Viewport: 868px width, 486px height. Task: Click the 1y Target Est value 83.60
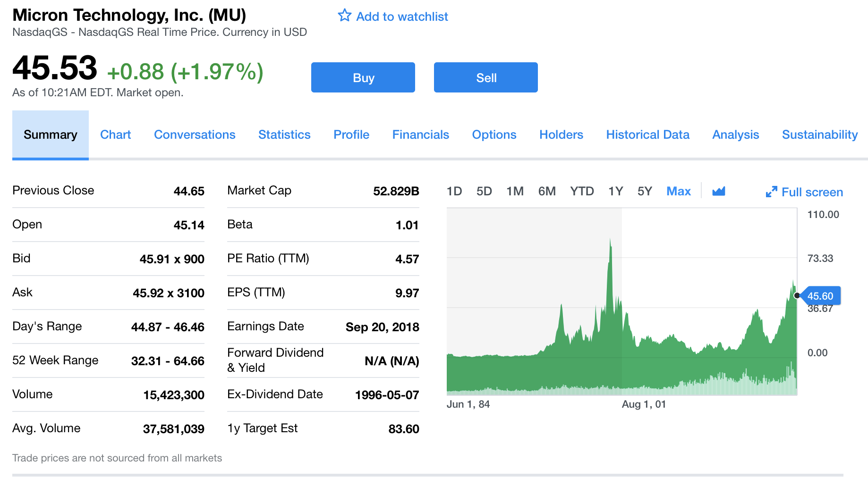click(x=404, y=429)
